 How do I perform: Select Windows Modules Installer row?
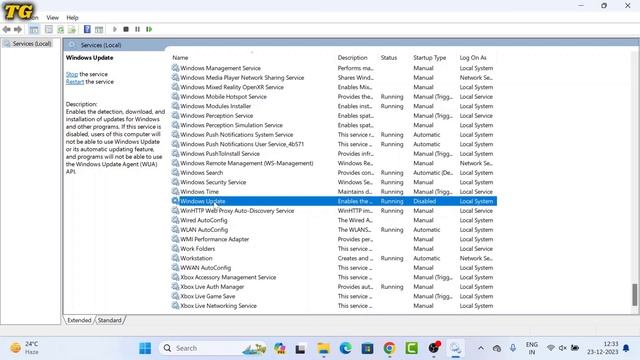tap(334, 106)
